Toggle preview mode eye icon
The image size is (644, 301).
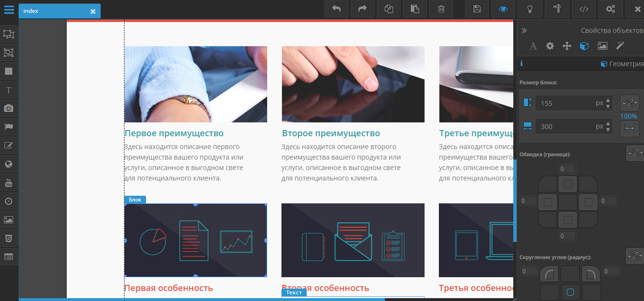tap(503, 9)
